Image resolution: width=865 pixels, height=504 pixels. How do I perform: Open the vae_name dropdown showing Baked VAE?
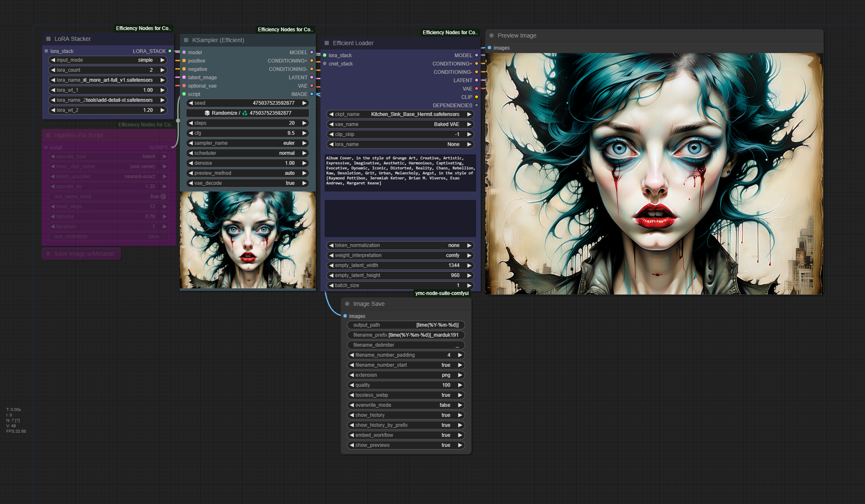coord(400,124)
